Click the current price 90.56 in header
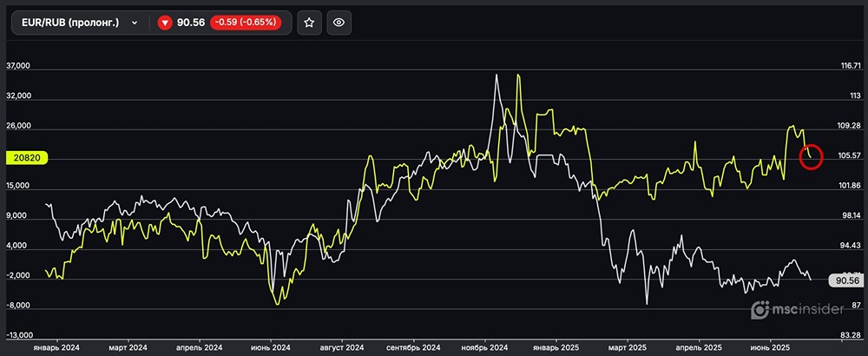The width and height of the screenshot is (868, 356). 191,23
